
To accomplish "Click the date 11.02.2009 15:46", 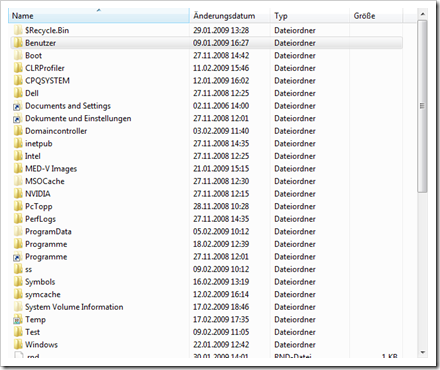I will tap(221, 68).
